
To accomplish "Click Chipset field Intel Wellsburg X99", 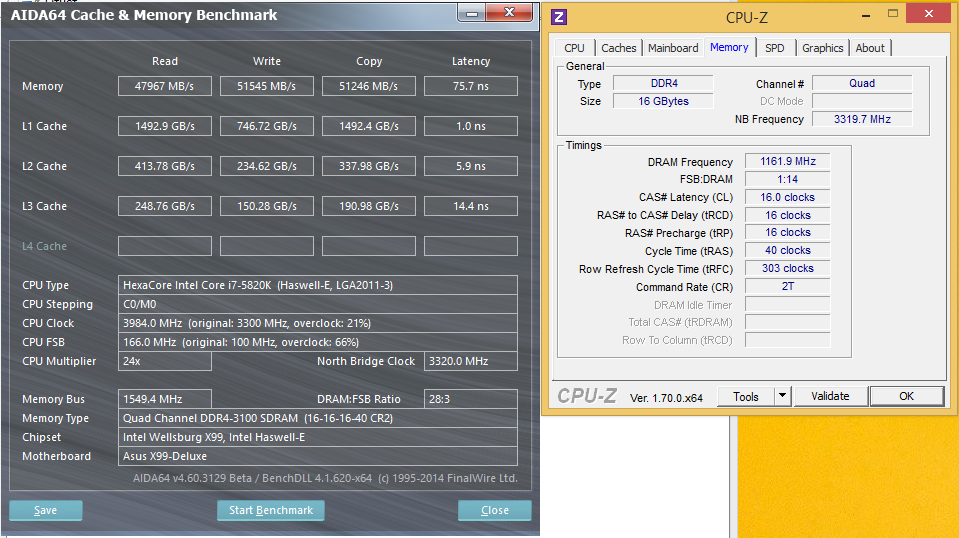I will [317, 437].
